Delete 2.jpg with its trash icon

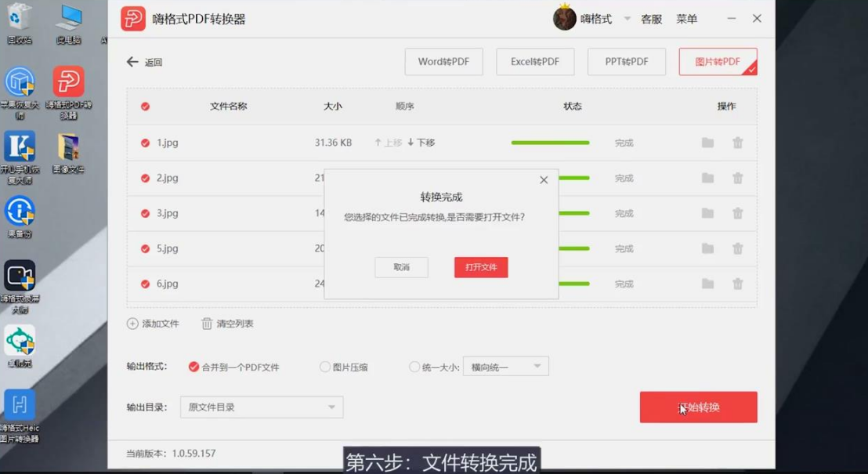[737, 179]
